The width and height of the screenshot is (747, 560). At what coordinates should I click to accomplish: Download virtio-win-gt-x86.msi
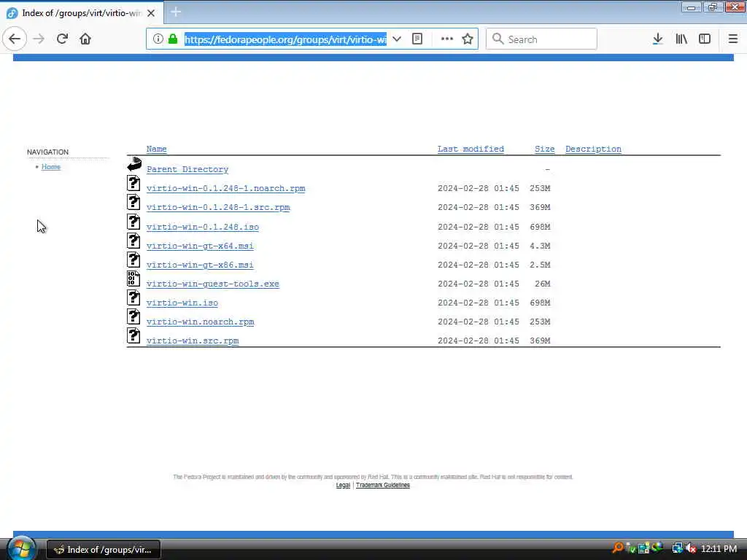pos(200,265)
